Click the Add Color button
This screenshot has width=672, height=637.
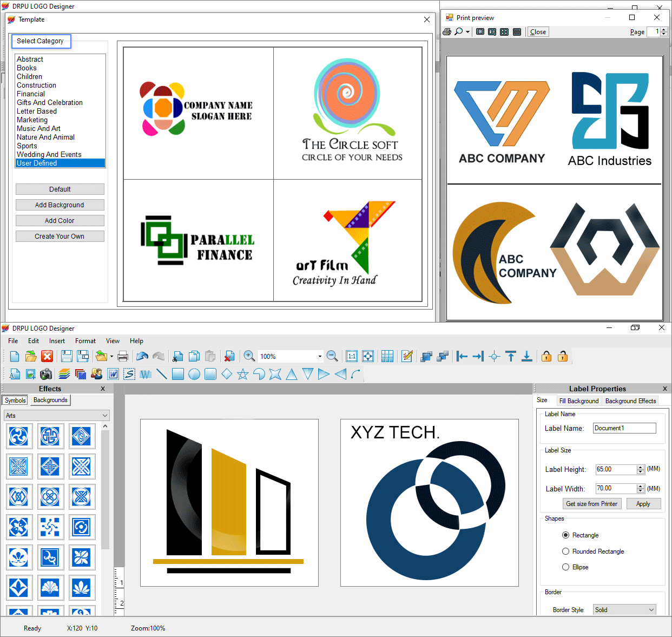(x=60, y=221)
